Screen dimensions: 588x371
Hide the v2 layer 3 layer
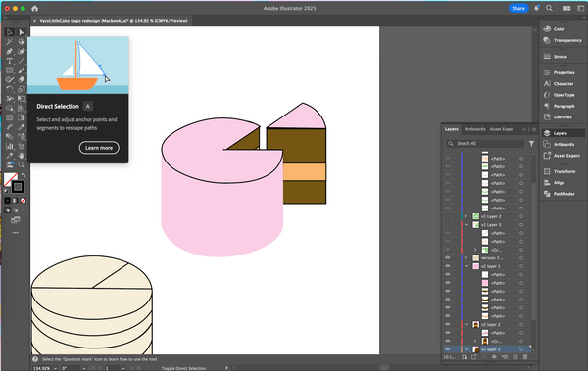point(448,349)
